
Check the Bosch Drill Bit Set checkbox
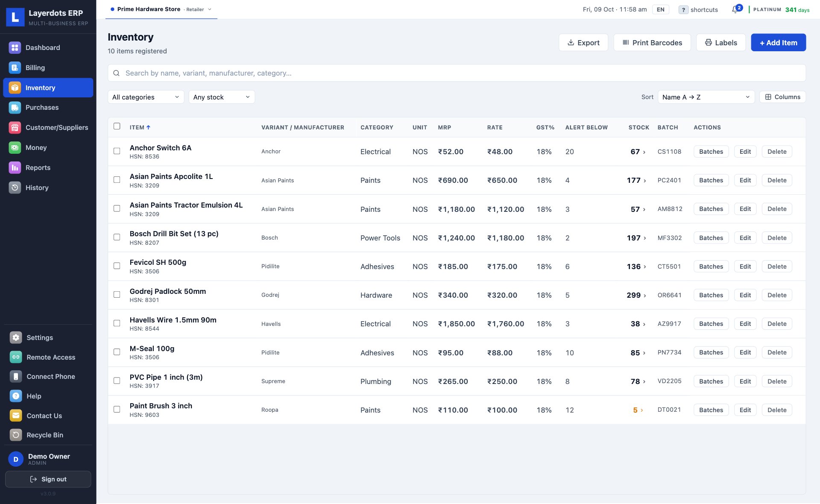[x=117, y=237]
